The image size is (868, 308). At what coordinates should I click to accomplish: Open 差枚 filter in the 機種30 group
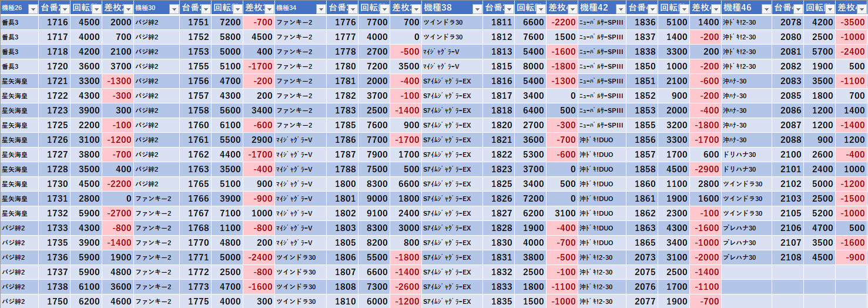tap(269, 9)
